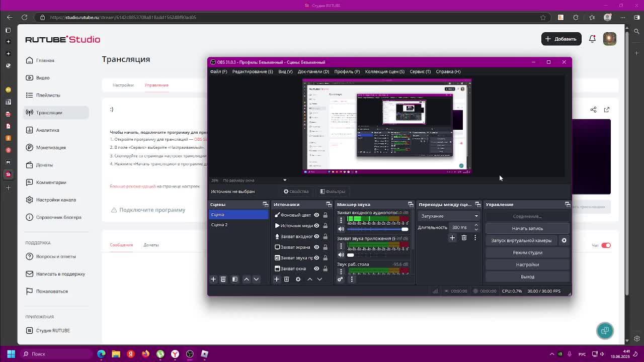Move the scene down with the arrow
644x362 pixels.
[x=256, y=279]
